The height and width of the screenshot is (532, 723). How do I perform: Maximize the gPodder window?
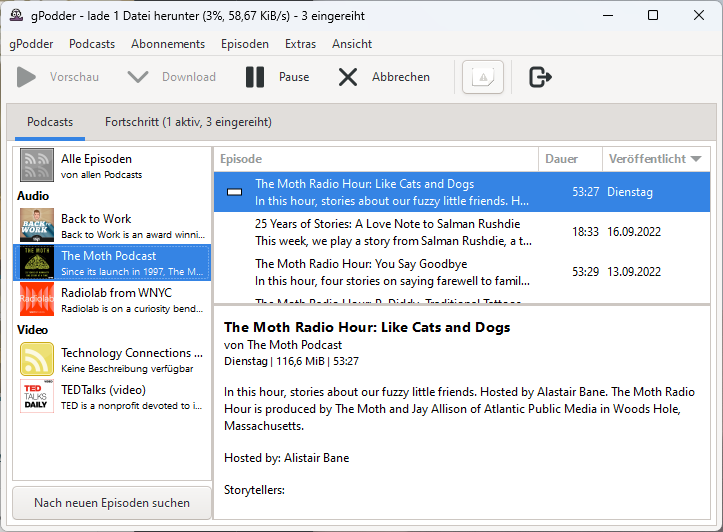click(x=653, y=15)
